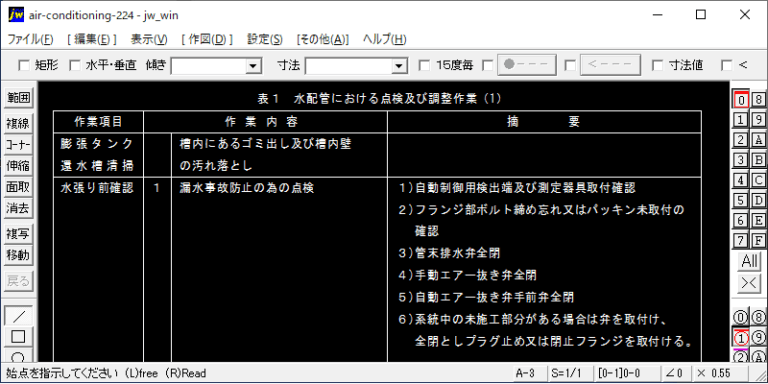Select the 面取 chamfer tool
The image size is (768, 384).
(19, 187)
